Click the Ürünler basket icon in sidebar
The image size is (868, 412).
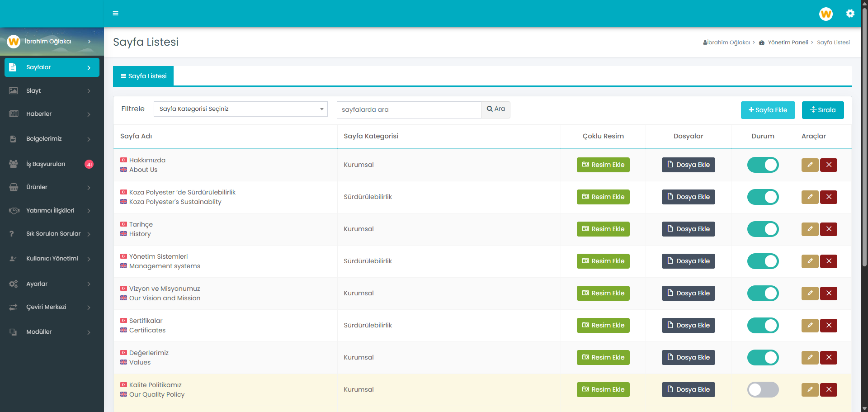click(x=14, y=187)
